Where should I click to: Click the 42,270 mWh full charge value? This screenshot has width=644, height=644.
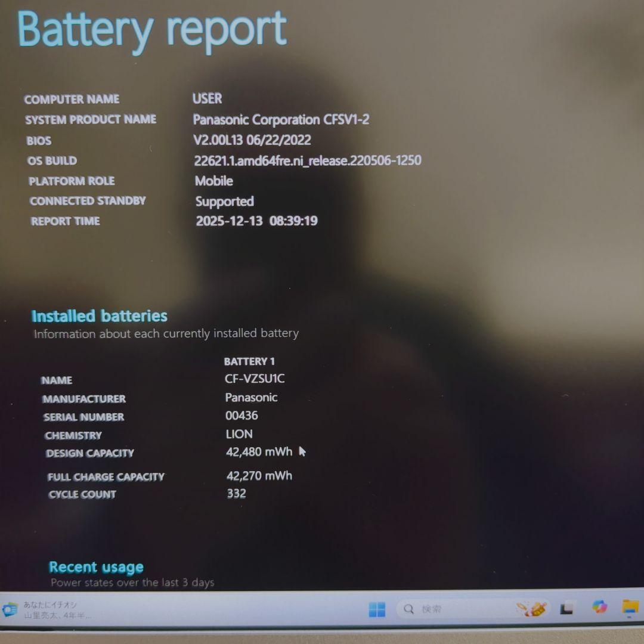(259, 476)
